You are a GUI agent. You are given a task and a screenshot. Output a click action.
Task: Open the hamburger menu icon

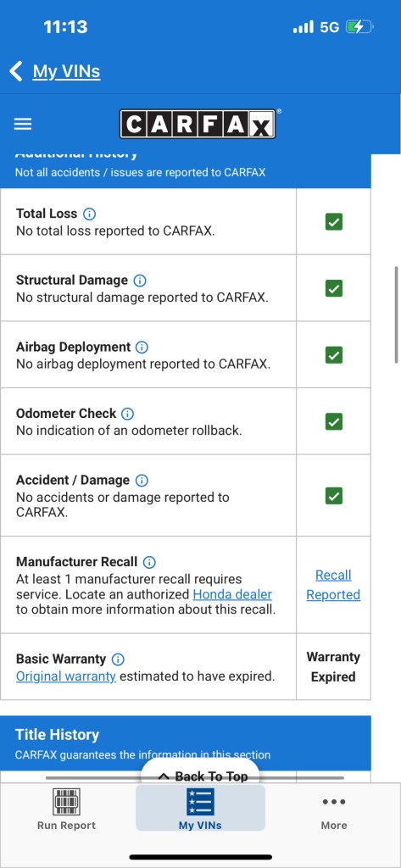(x=23, y=124)
